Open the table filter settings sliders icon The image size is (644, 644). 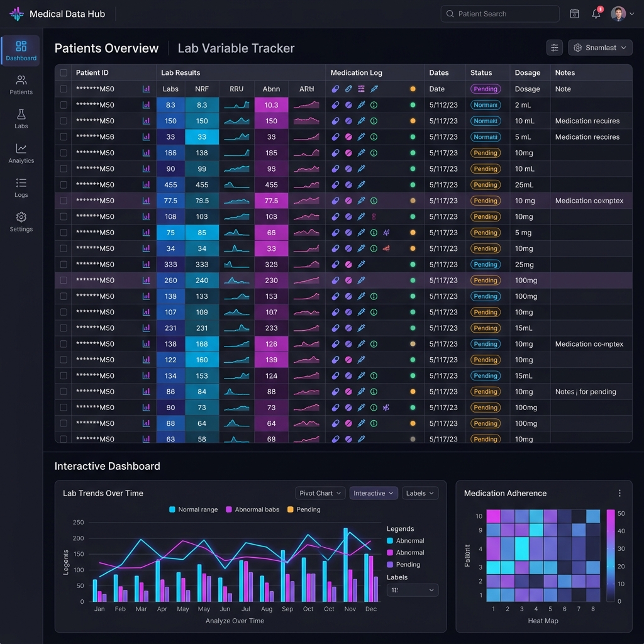coord(554,48)
